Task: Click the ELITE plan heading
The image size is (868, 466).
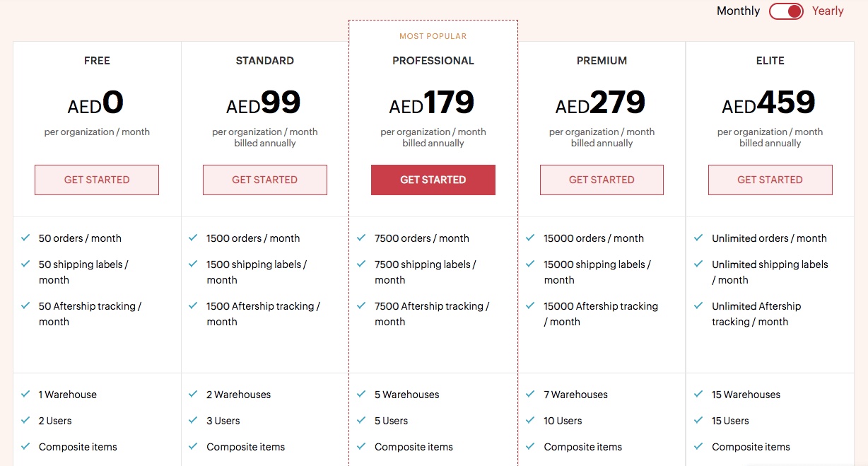Action: click(x=770, y=61)
